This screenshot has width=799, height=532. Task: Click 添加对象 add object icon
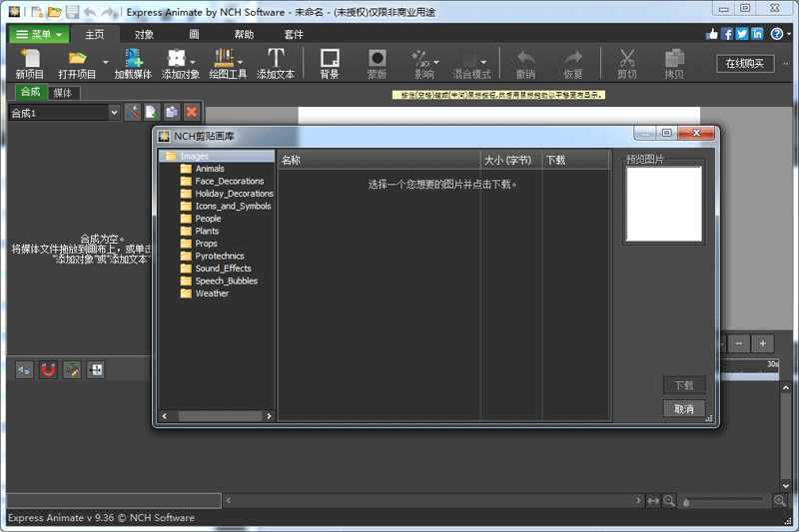pos(177,58)
